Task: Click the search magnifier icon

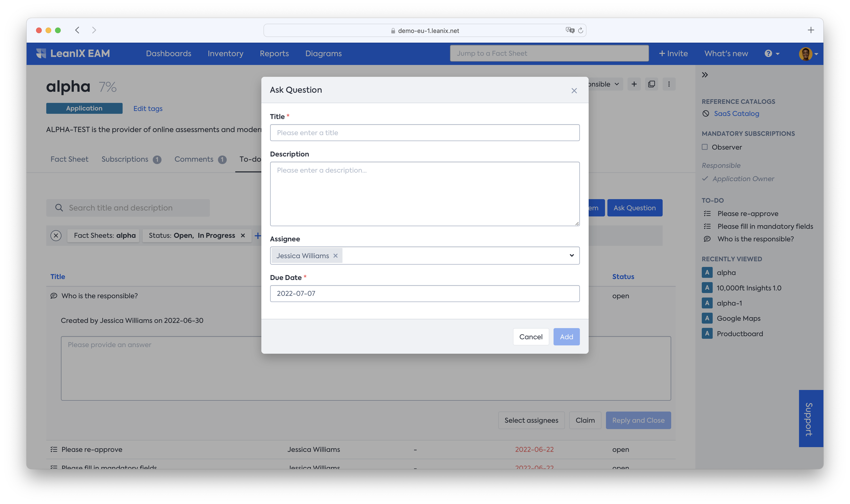Action: (x=59, y=208)
